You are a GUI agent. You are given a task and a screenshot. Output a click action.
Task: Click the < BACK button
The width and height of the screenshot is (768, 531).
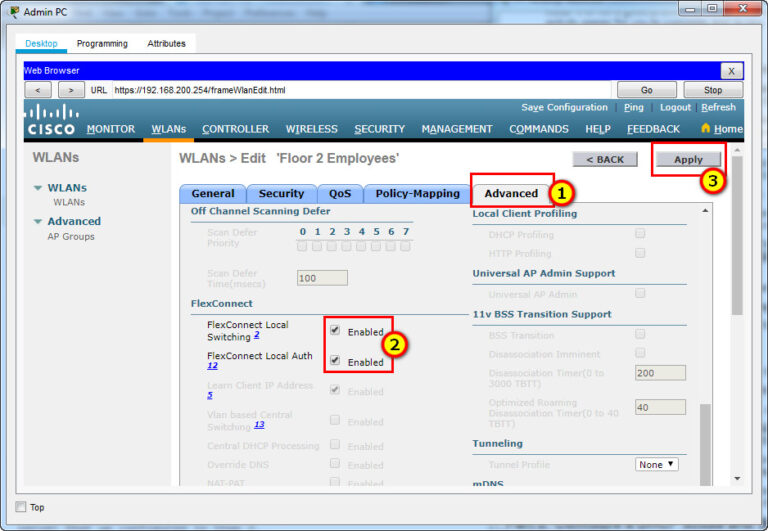[605, 159]
